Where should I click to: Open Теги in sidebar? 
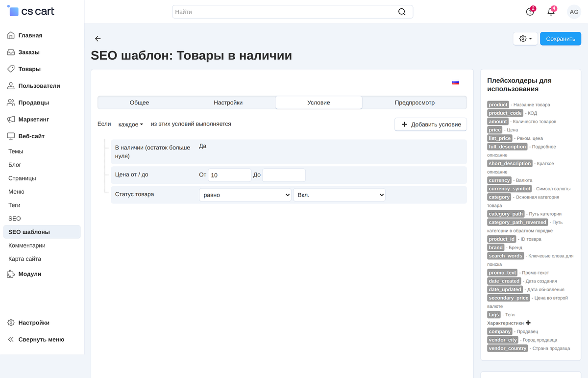(14, 205)
